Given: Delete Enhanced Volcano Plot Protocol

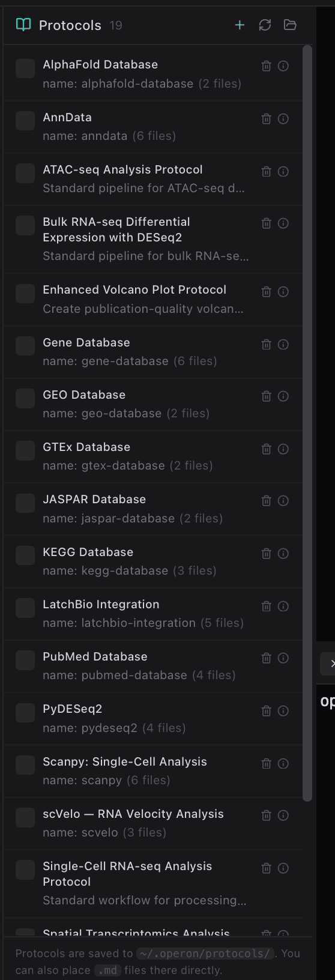Looking at the screenshot, I should pyautogui.click(x=267, y=292).
